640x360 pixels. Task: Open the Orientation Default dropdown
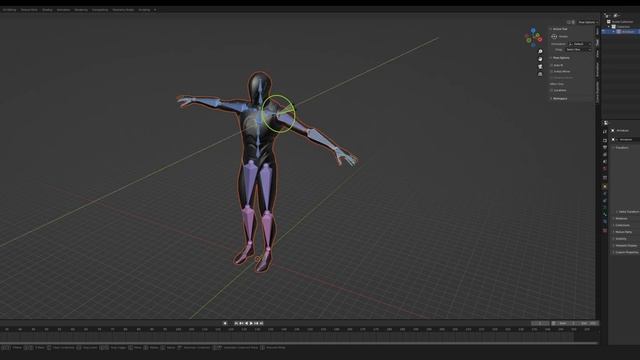coord(579,44)
